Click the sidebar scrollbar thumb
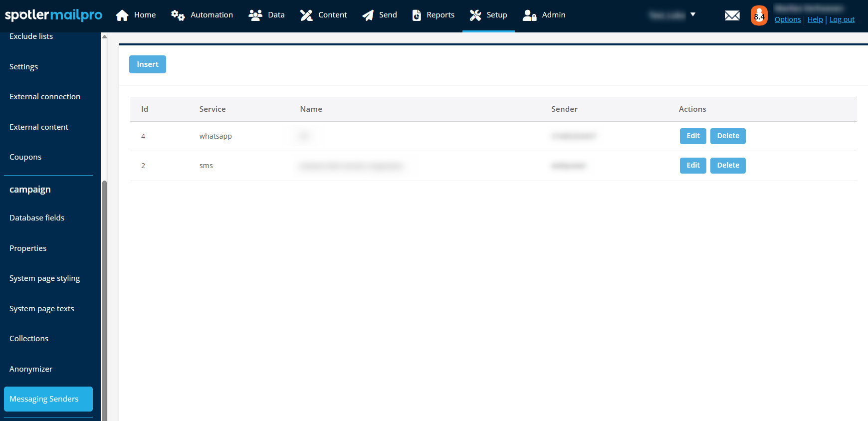Screen dimensions: 868x421 pos(104,301)
